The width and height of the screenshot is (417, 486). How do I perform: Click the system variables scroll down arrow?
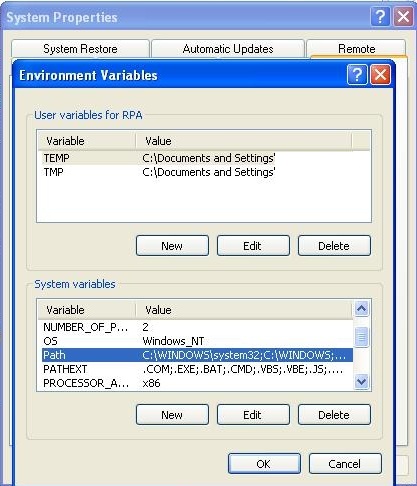[x=362, y=381]
